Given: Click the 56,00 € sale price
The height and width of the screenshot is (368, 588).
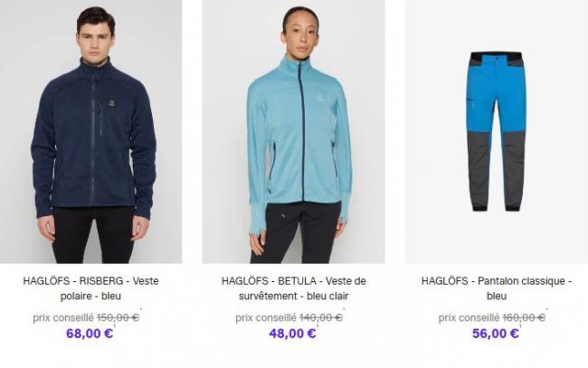Looking at the screenshot, I should [496, 333].
